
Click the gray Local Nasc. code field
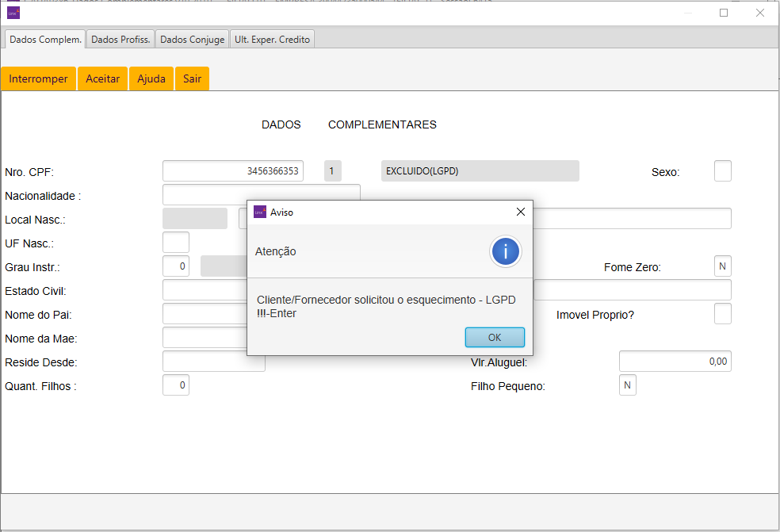point(195,219)
